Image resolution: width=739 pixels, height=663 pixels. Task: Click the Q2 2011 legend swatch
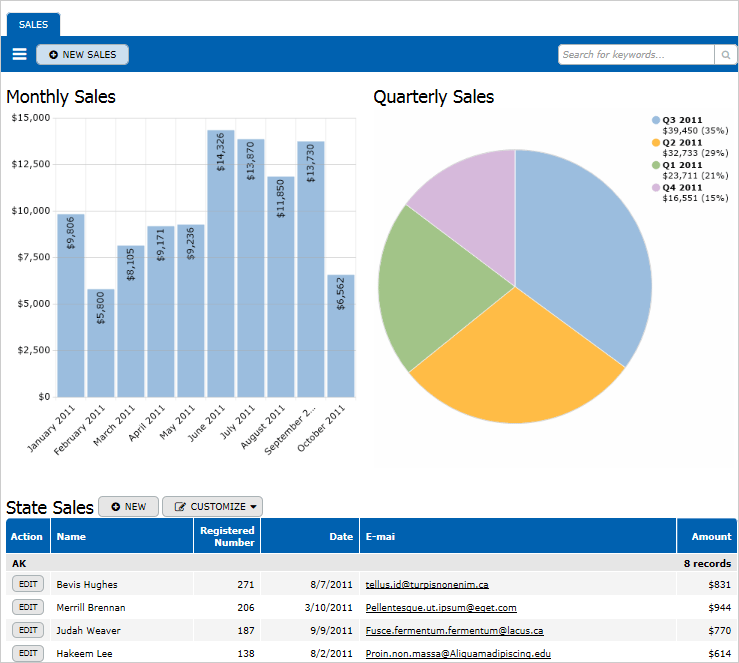[656, 143]
